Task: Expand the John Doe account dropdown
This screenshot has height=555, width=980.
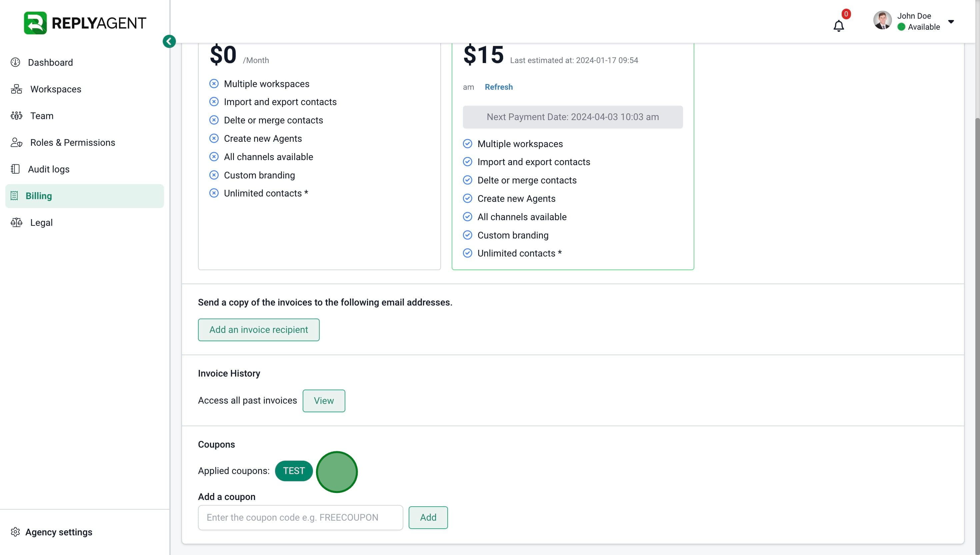Action: click(x=951, y=22)
